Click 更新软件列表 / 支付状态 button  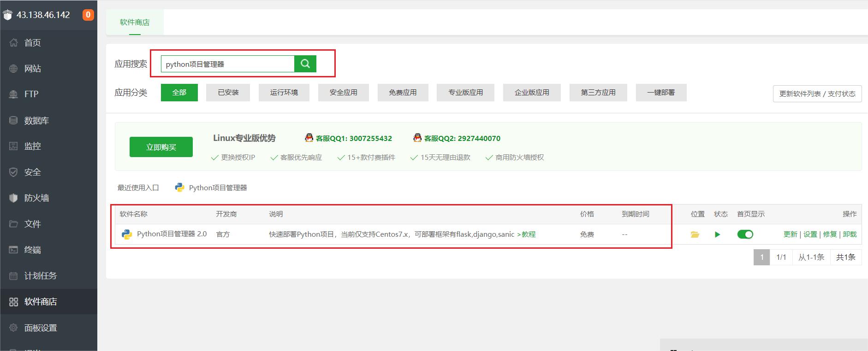(x=817, y=94)
